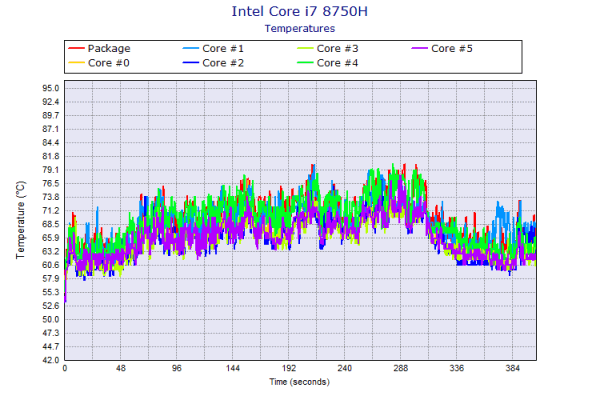Viewport: 600px width, 400px height.
Task: Click the 95.0 y-axis value
Action: pos(51,88)
